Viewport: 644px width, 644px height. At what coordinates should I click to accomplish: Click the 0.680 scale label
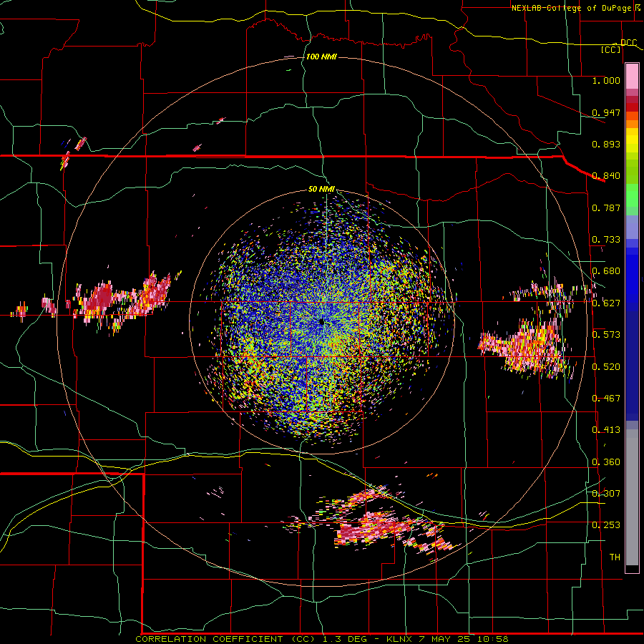pos(606,271)
